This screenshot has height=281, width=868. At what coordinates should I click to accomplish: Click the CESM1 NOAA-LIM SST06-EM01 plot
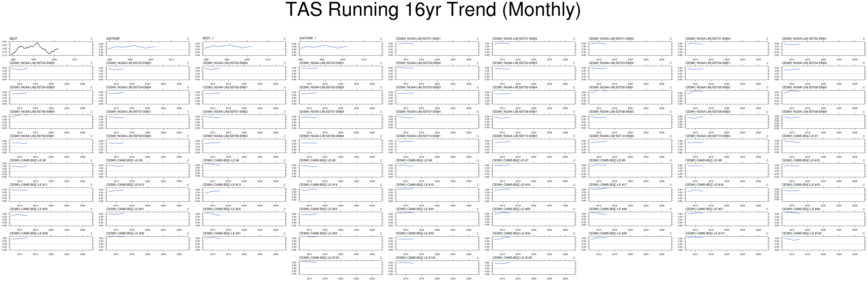pos(630,97)
